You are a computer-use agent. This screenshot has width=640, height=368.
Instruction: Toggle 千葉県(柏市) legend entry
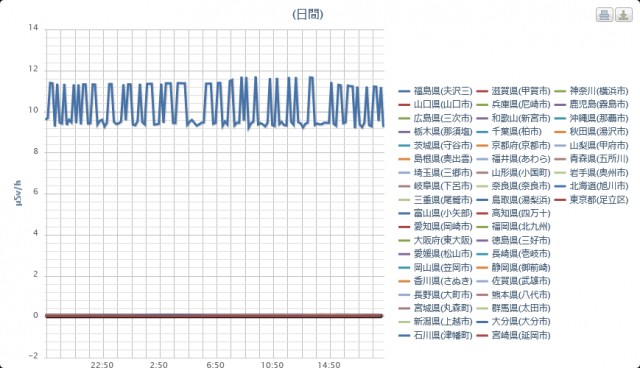(x=509, y=132)
